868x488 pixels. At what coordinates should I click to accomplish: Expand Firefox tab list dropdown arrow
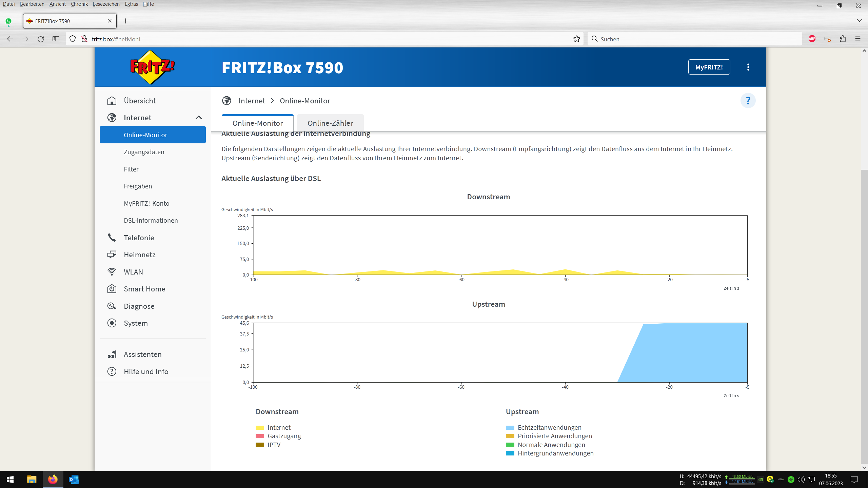point(859,21)
